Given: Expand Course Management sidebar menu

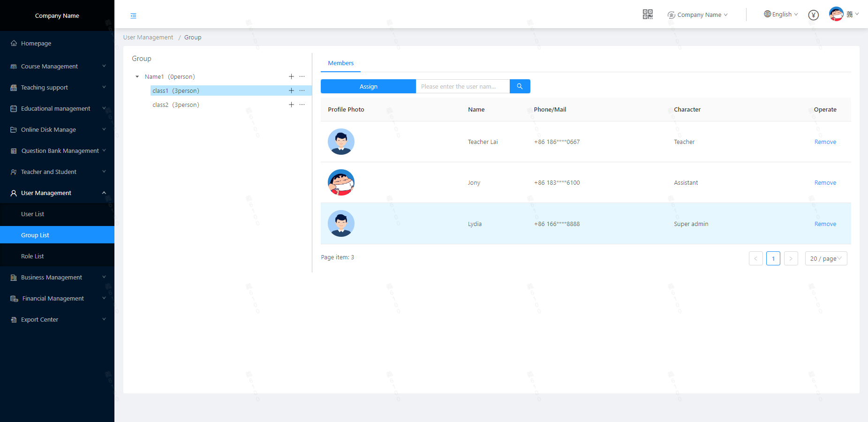Looking at the screenshot, I should [57, 67].
